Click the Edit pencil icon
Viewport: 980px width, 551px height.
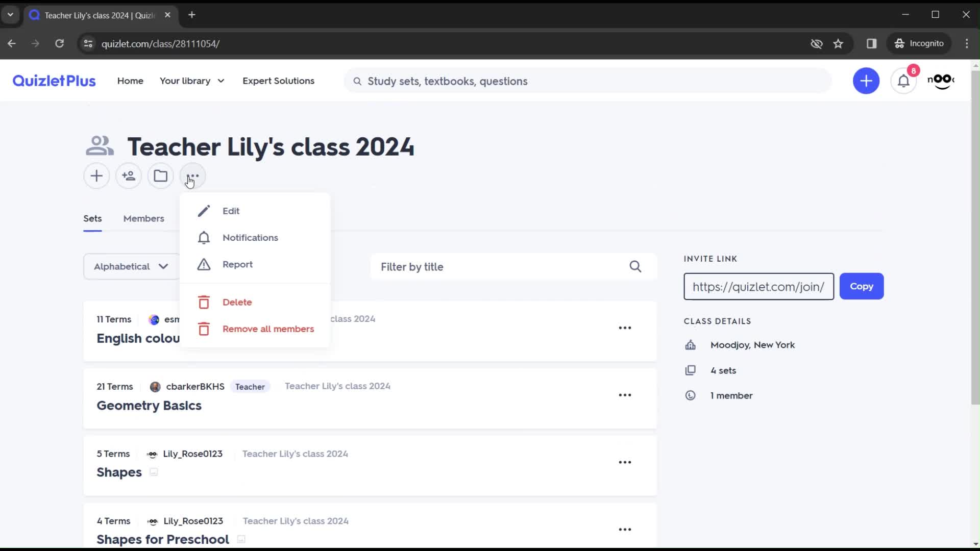204,211
